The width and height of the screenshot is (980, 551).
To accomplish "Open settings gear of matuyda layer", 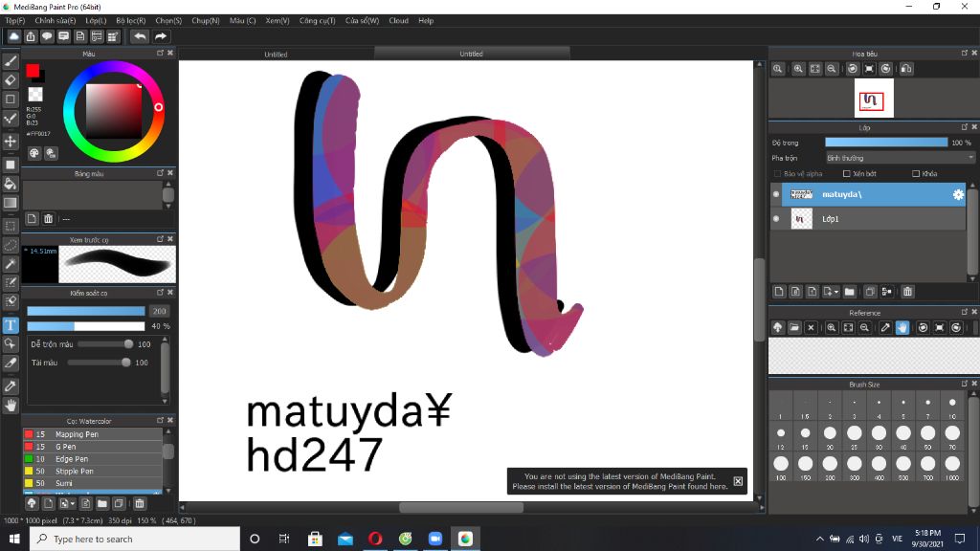I will pos(958,194).
